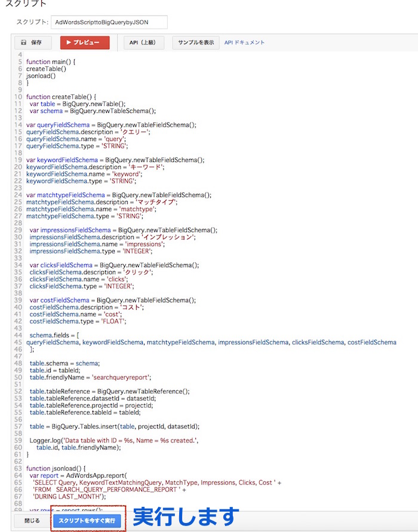Click line 'table.id = tableId;'

55,371
